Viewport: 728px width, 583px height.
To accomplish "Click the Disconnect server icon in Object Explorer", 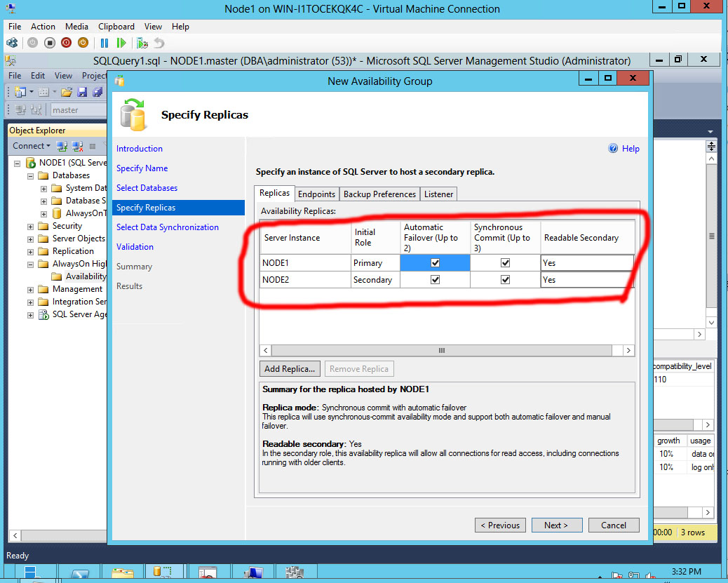I will click(77, 145).
